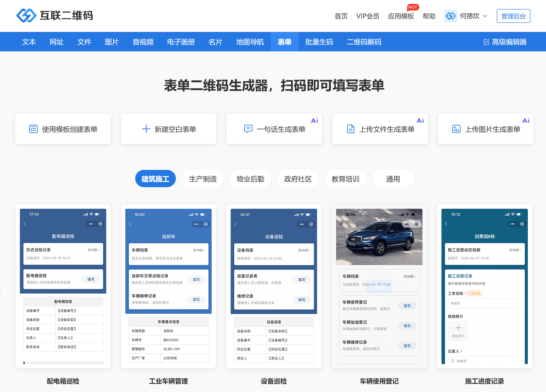Expand 施工进度动态档案 共28条 chevron
Viewport: 546px width, 392px height.
(520, 250)
